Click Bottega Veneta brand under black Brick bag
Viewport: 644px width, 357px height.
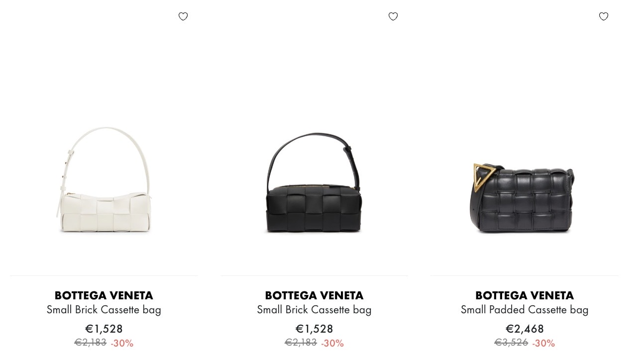[314, 295]
